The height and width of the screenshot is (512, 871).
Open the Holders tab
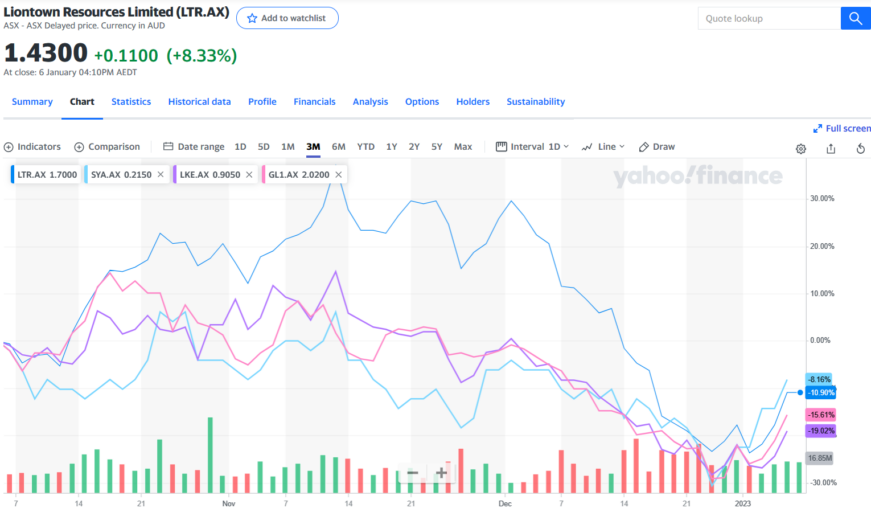[x=473, y=102]
